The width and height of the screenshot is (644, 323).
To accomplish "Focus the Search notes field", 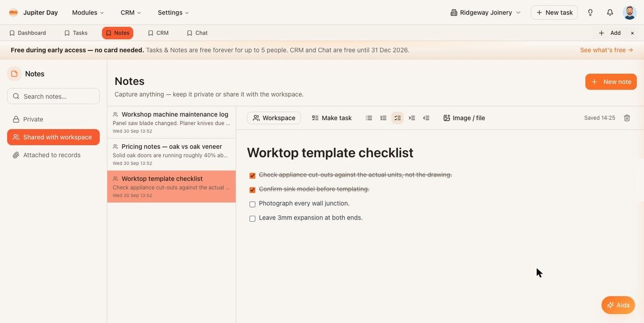I will point(53,96).
